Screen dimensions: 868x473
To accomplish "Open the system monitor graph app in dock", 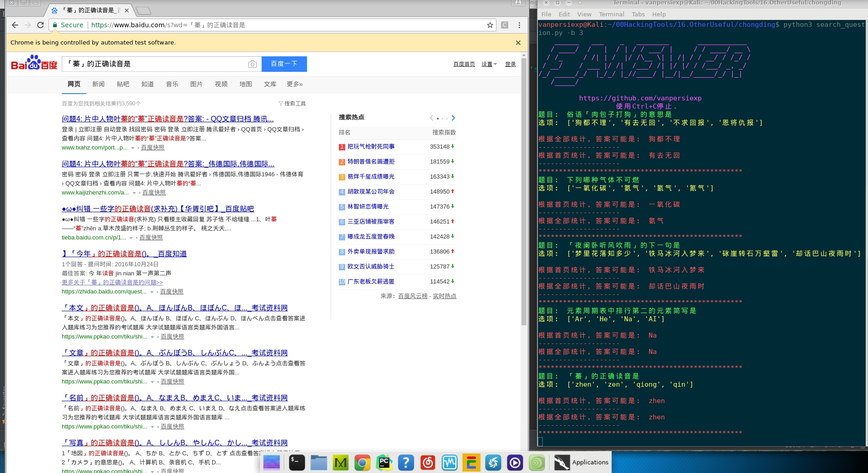I will (x=450, y=463).
